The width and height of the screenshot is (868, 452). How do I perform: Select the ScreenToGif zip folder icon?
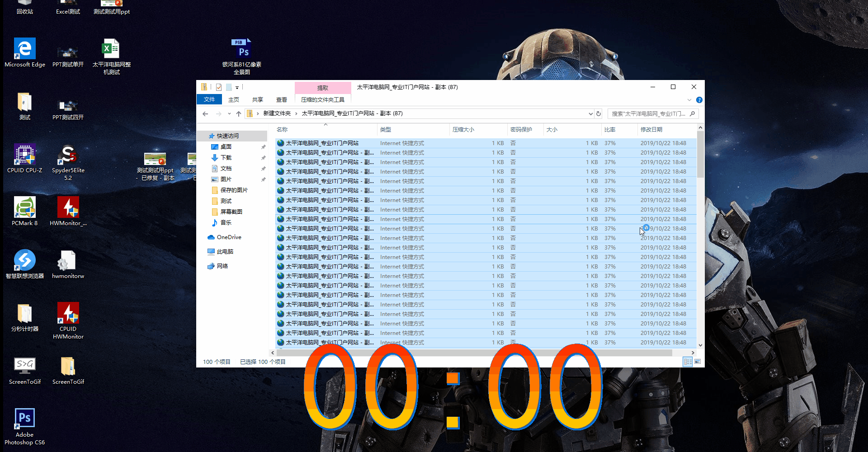pos(68,370)
